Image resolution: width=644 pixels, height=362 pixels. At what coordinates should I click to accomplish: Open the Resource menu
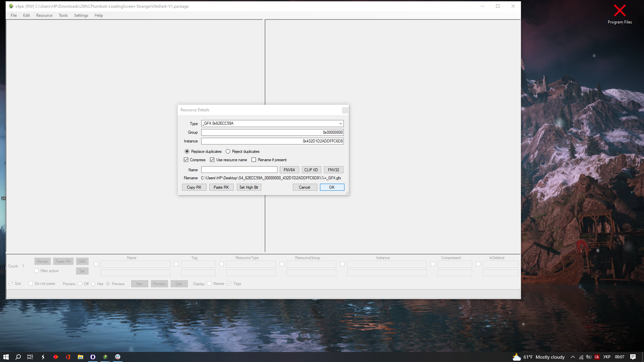(44, 15)
